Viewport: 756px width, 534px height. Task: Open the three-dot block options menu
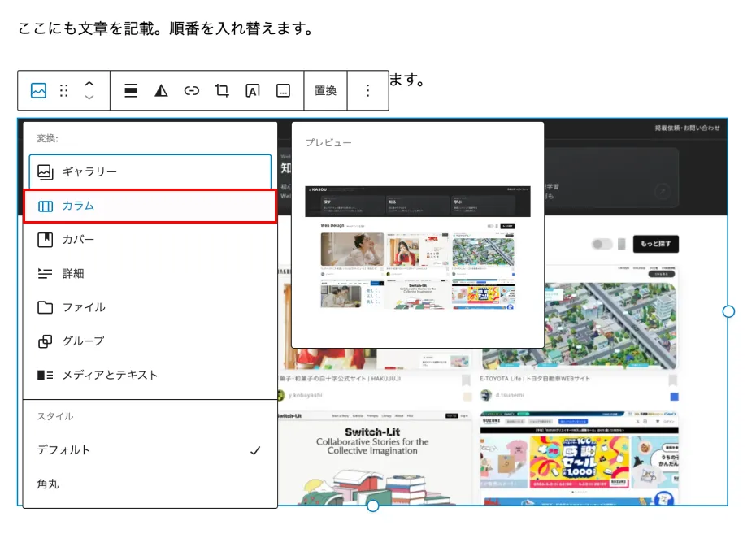tap(367, 91)
